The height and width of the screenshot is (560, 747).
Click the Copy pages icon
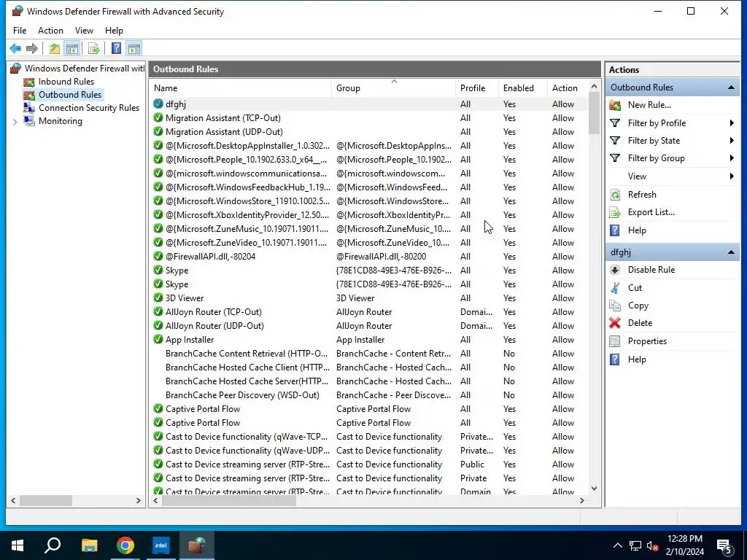(x=615, y=306)
